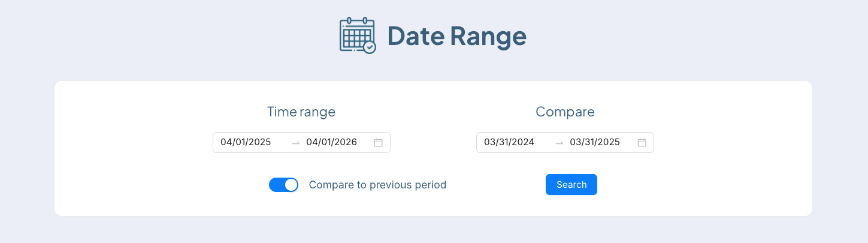Click arrow separator between Compare dates

(x=559, y=143)
